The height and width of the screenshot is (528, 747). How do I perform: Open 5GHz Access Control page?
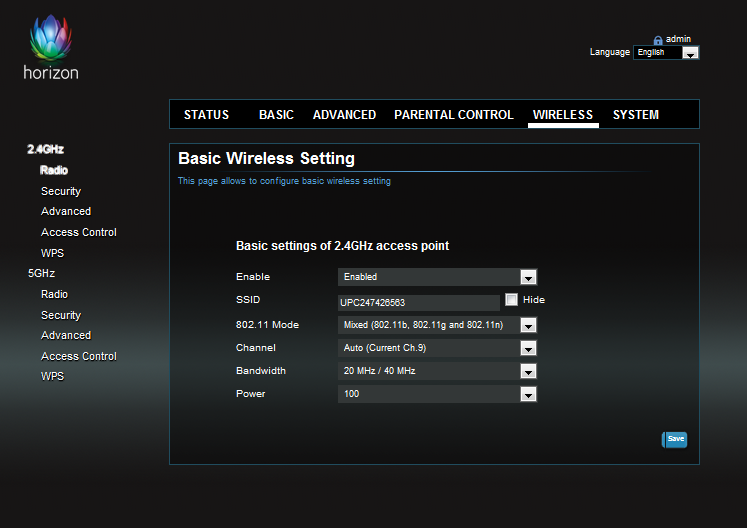pos(79,356)
